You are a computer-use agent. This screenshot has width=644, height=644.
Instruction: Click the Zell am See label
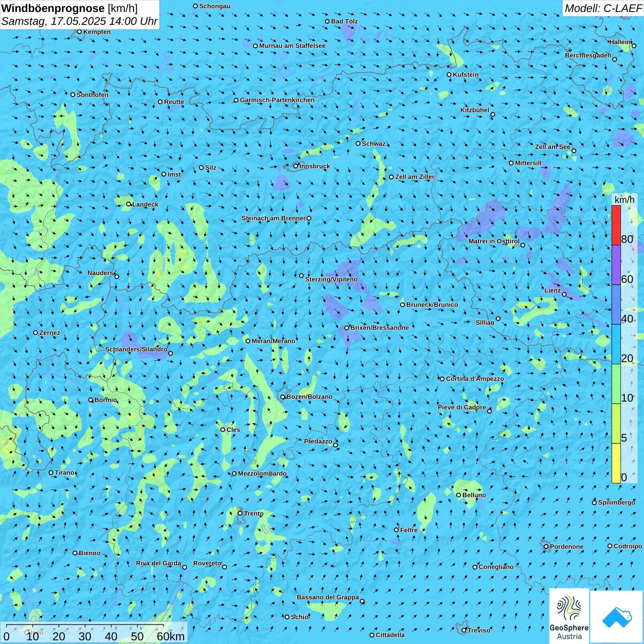click(552, 147)
